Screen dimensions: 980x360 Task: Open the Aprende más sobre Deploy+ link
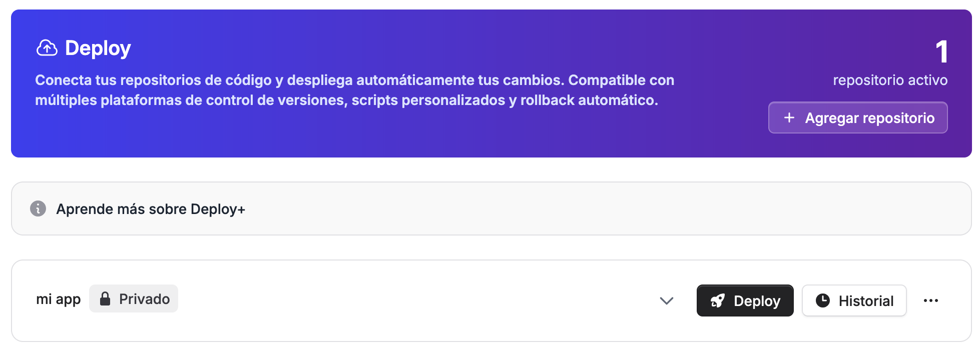[151, 209]
